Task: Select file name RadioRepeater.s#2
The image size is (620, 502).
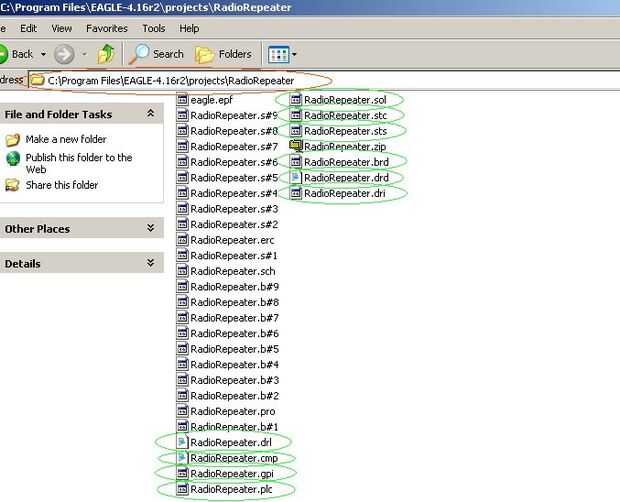Action: click(x=234, y=225)
